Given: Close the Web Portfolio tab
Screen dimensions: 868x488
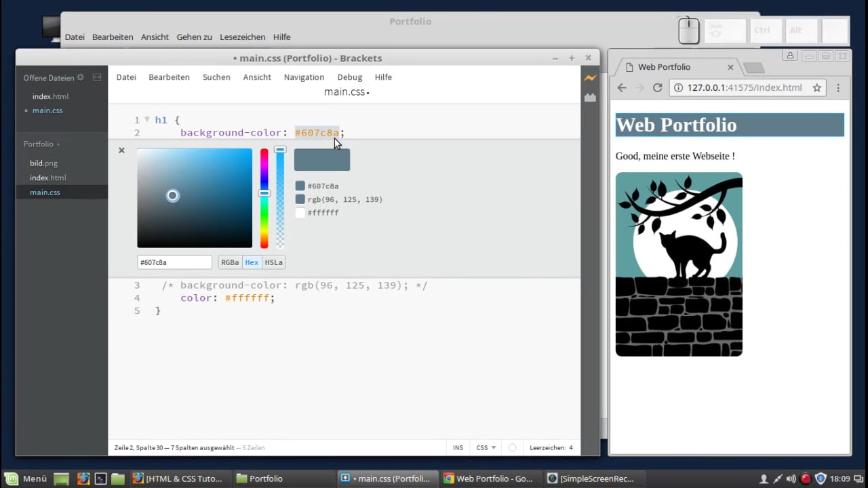Looking at the screenshot, I should pyautogui.click(x=730, y=67).
